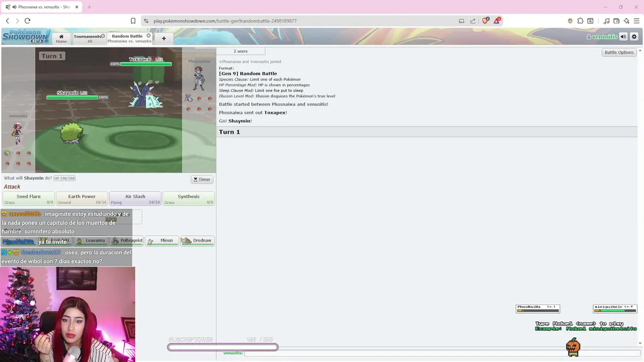Open a new browser tab
Viewport: 644px width, 362px height.
pyautogui.click(x=89, y=7)
